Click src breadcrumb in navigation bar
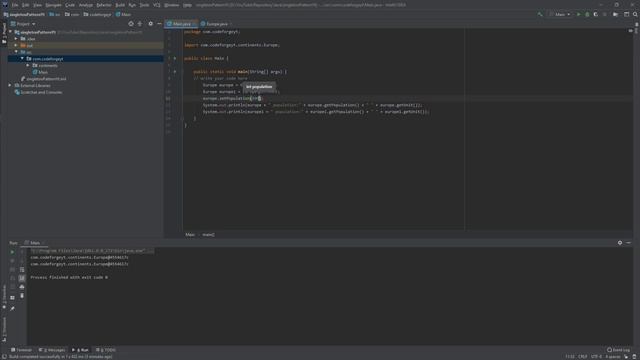 pyautogui.click(x=55, y=14)
